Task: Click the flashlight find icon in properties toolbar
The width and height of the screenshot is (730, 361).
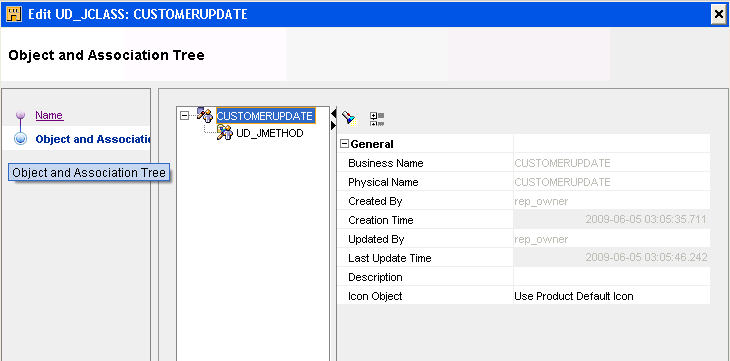Action: [349, 118]
